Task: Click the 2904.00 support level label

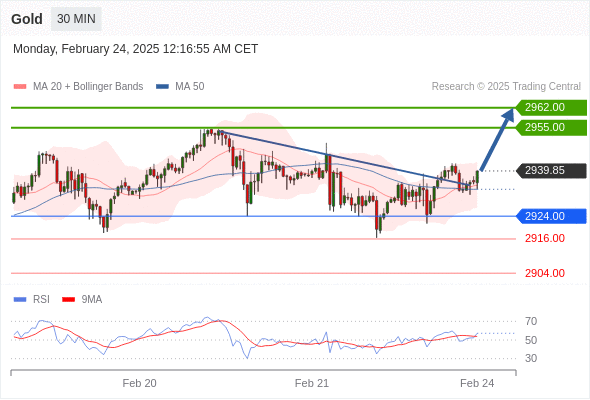Action: click(x=545, y=273)
